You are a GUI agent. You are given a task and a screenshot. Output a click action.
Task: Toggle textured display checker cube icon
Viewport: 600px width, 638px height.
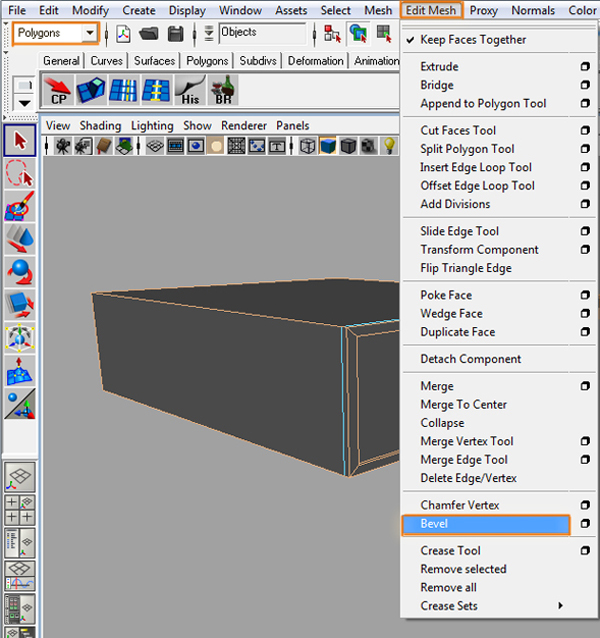(369, 146)
